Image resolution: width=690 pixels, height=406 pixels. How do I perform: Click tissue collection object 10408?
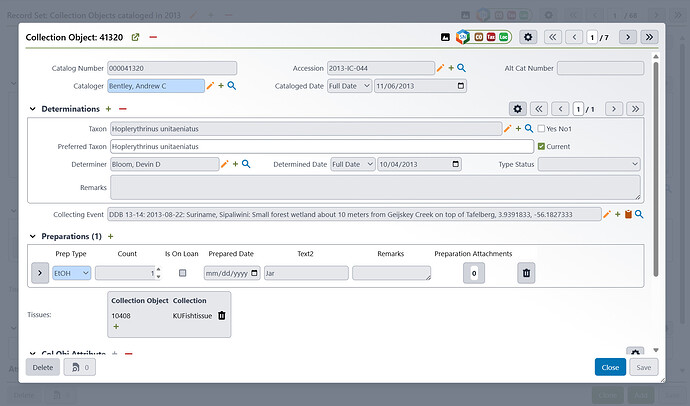[121, 315]
